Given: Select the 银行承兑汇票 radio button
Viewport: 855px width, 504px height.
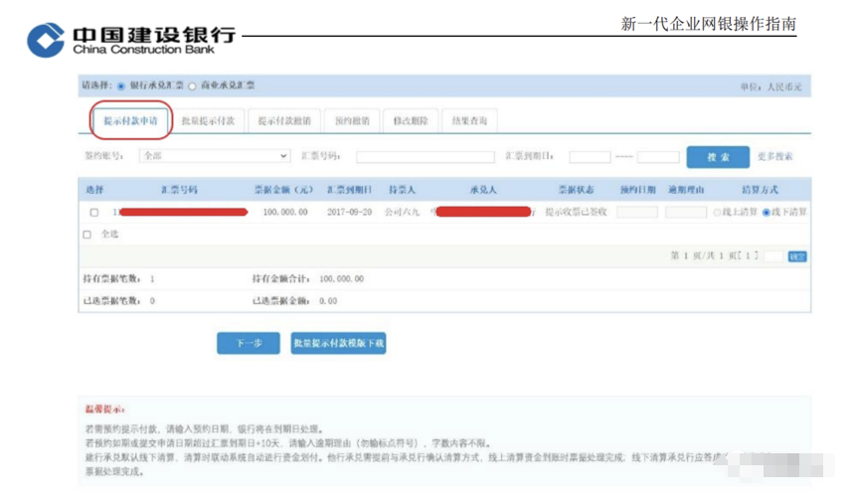Looking at the screenshot, I should click(x=122, y=86).
